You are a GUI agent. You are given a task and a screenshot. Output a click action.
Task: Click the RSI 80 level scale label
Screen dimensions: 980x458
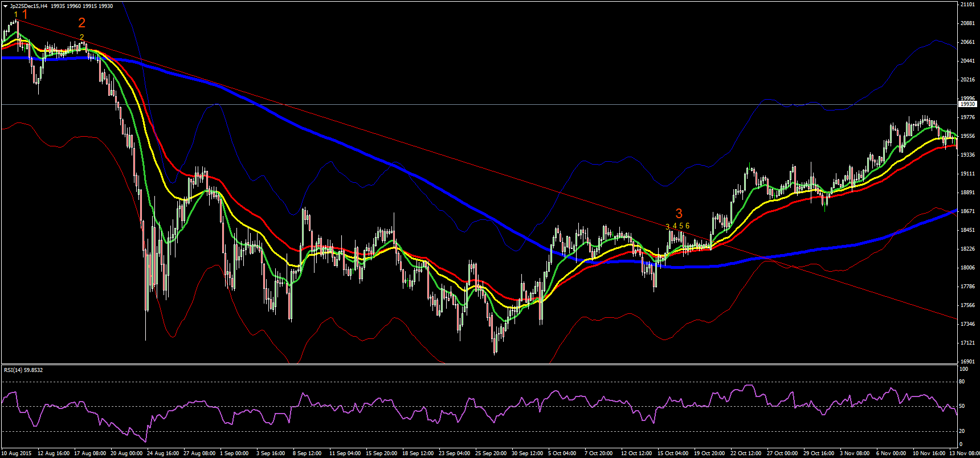[962, 382]
